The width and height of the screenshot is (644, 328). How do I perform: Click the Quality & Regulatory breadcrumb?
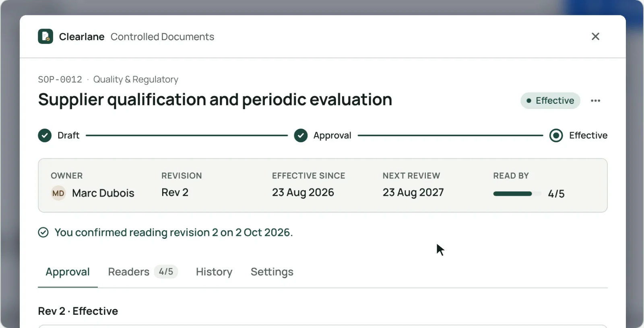pyautogui.click(x=136, y=80)
